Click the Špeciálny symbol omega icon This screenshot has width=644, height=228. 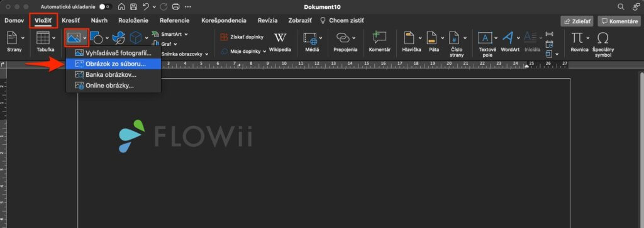coord(602,38)
